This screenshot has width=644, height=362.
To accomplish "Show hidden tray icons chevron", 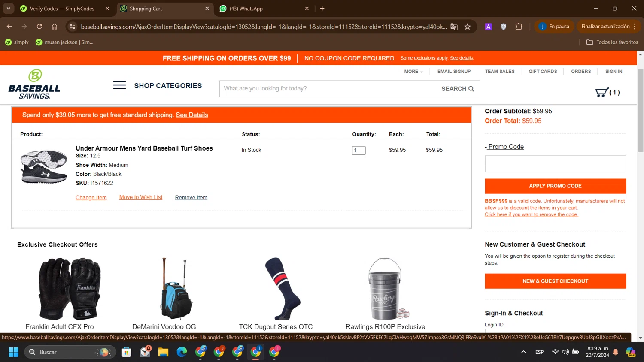I will pos(523,352).
